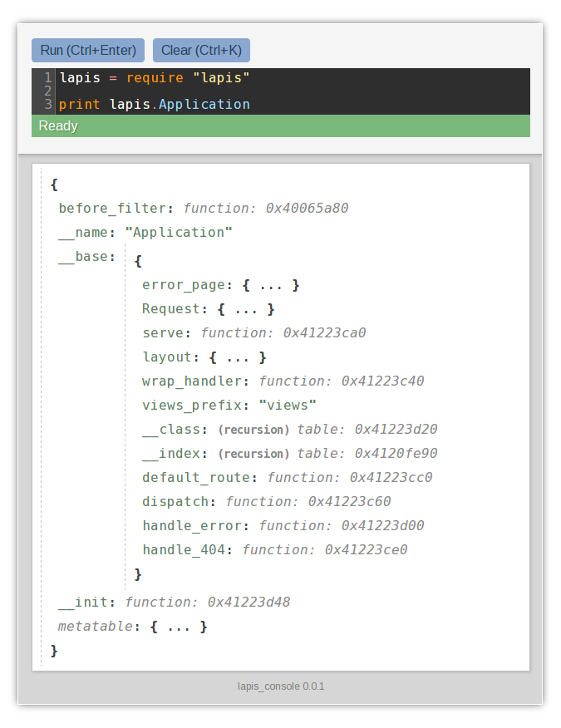Click the Run (Ctrl+Enter) button

(x=88, y=50)
